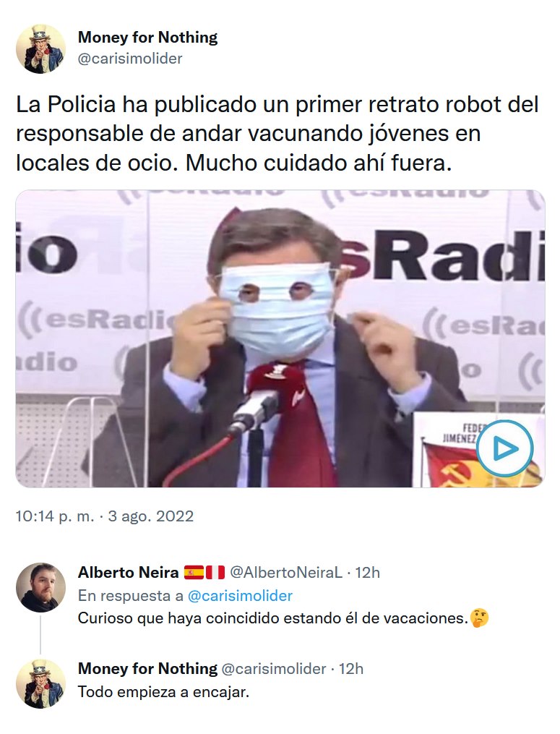Open the video thumbnail of masked man
This screenshot has height=734, width=560.
[280, 338]
